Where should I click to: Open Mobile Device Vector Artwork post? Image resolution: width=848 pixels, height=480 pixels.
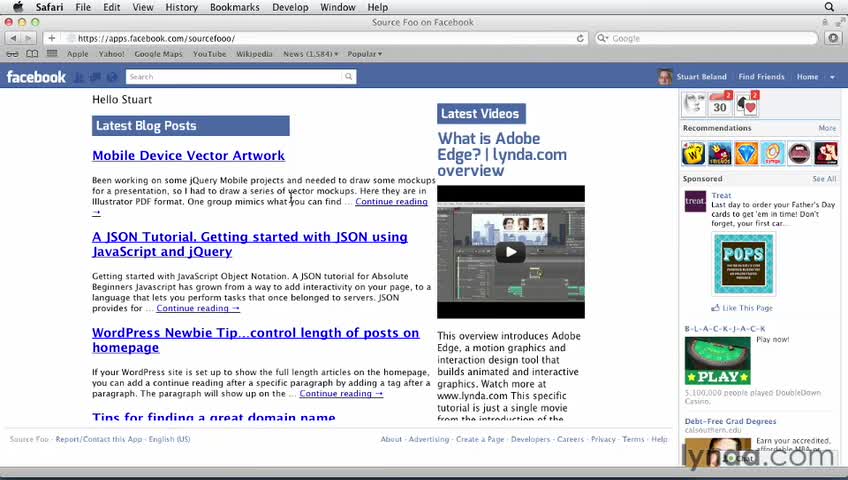tap(188, 156)
